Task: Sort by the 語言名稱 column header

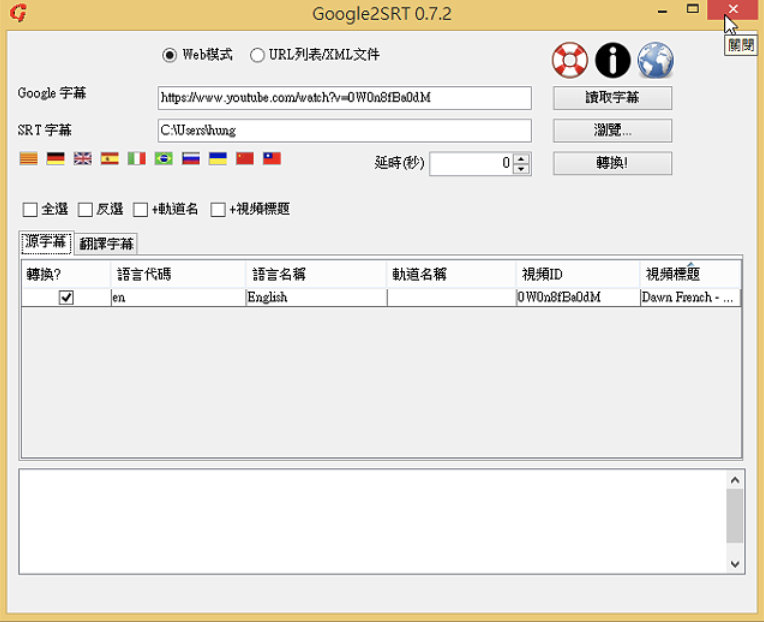Action: coord(316,274)
